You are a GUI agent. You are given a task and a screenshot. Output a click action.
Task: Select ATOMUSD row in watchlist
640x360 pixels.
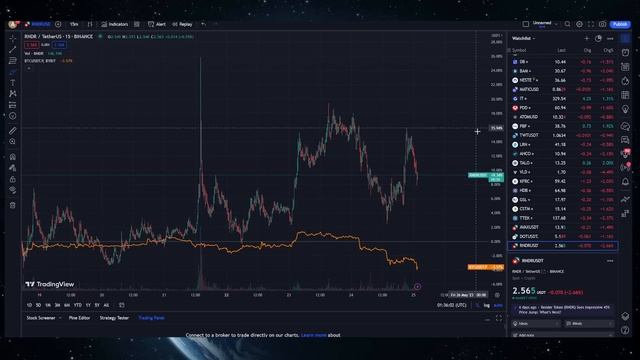point(563,117)
